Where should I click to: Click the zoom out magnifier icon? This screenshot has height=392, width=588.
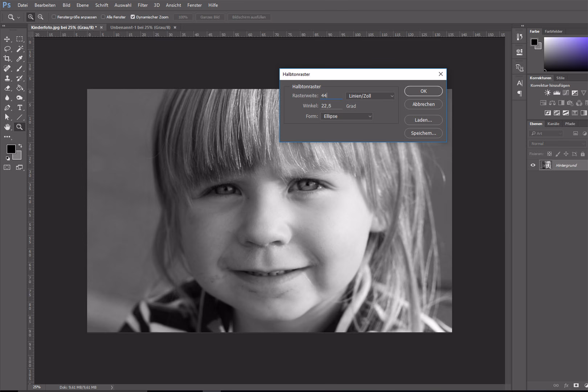pos(41,17)
